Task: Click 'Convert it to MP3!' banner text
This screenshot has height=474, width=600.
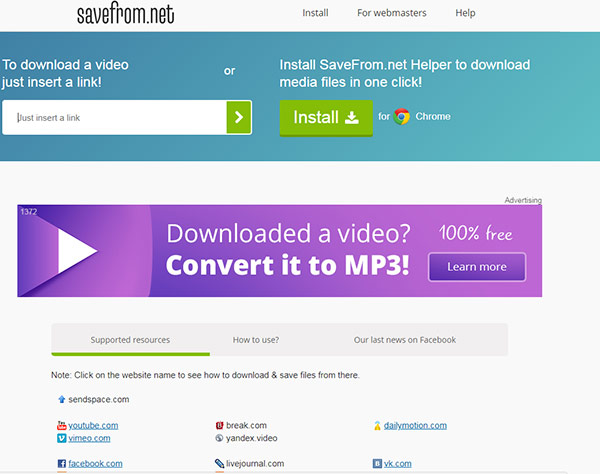Action: tap(287, 265)
